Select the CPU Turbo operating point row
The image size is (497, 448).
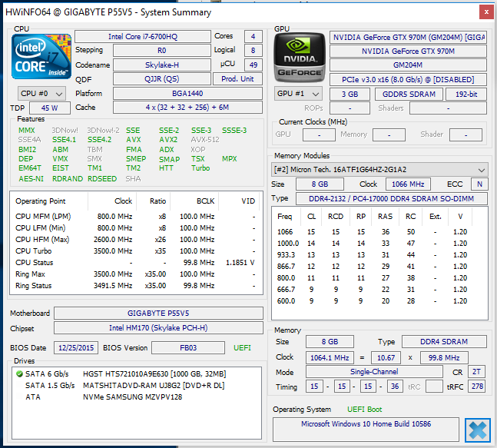135,251
